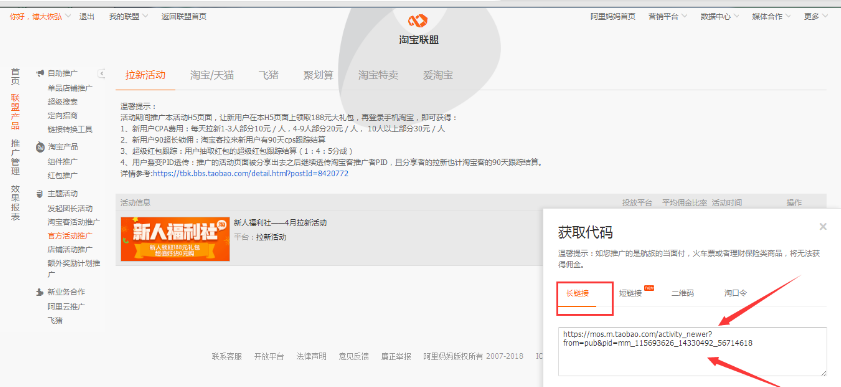
Task: Select 效果报表 in left navigation
Action: tap(16, 203)
